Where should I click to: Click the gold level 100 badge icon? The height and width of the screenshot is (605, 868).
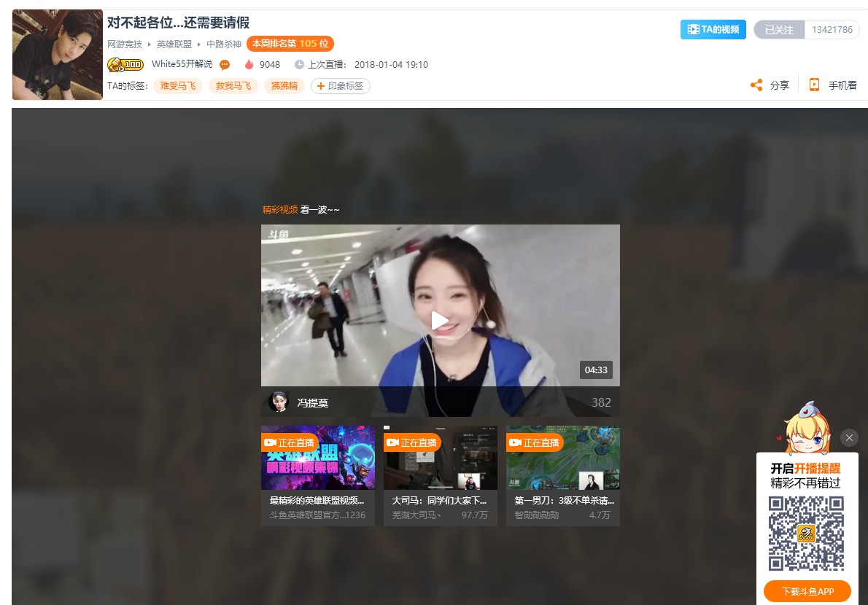(x=125, y=65)
